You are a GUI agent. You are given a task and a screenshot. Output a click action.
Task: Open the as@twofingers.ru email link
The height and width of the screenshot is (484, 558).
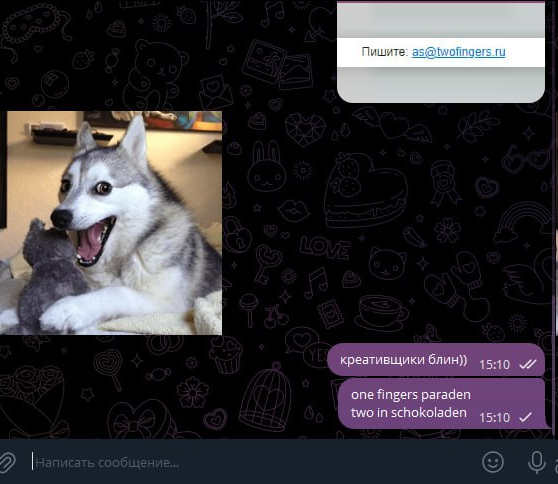pyautogui.click(x=458, y=52)
